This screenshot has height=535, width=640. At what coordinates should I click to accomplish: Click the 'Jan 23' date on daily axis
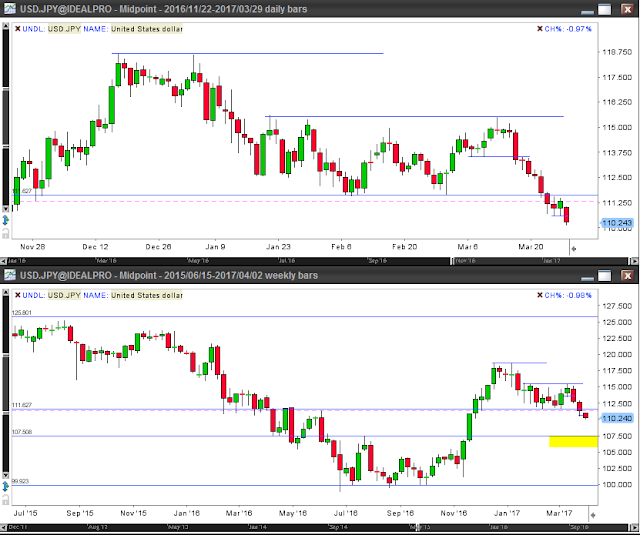pos(278,246)
